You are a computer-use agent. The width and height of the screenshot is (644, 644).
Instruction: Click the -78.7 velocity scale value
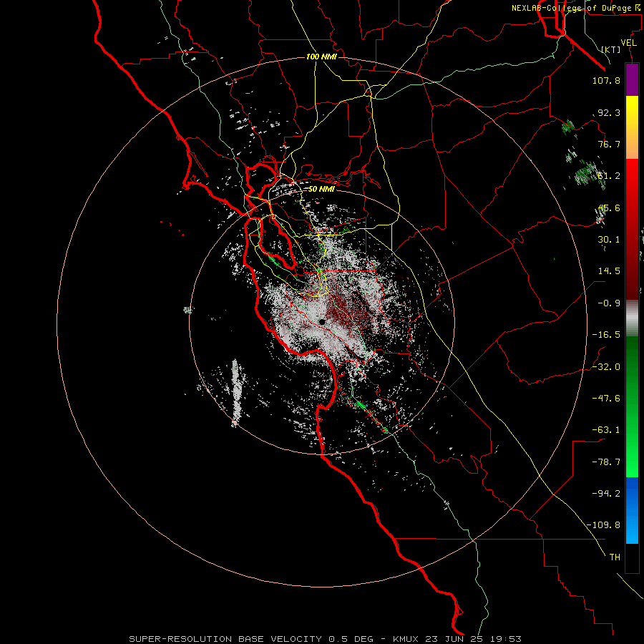coord(606,462)
